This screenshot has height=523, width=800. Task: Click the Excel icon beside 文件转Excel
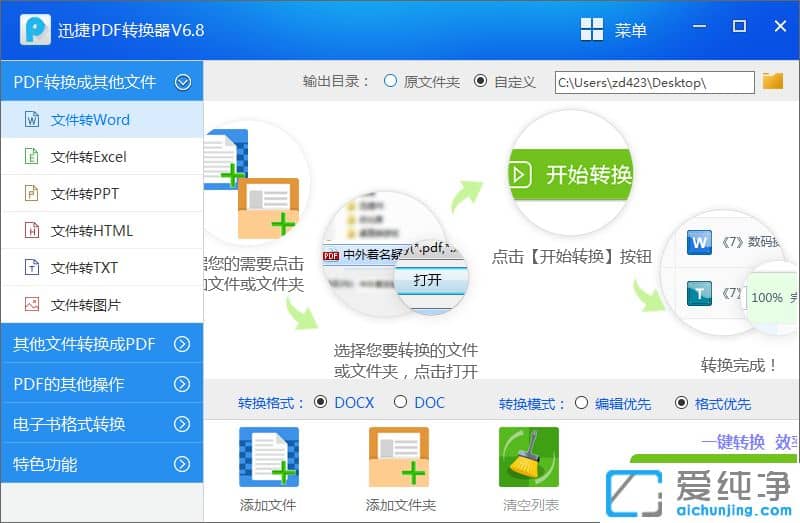[32, 156]
